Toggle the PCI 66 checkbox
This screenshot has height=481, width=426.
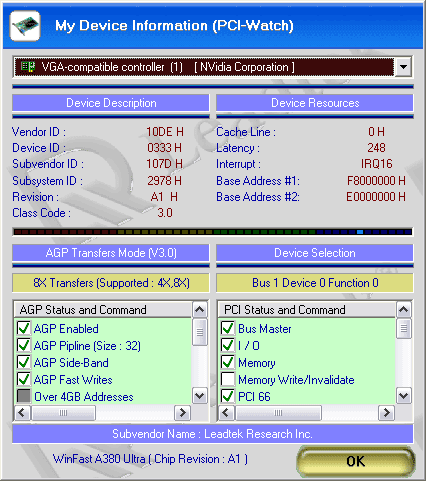pyautogui.click(x=228, y=396)
